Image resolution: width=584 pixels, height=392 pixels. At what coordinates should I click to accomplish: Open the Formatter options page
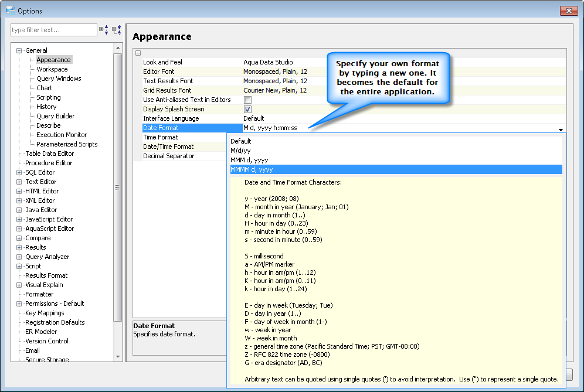pyautogui.click(x=39, y=294)
